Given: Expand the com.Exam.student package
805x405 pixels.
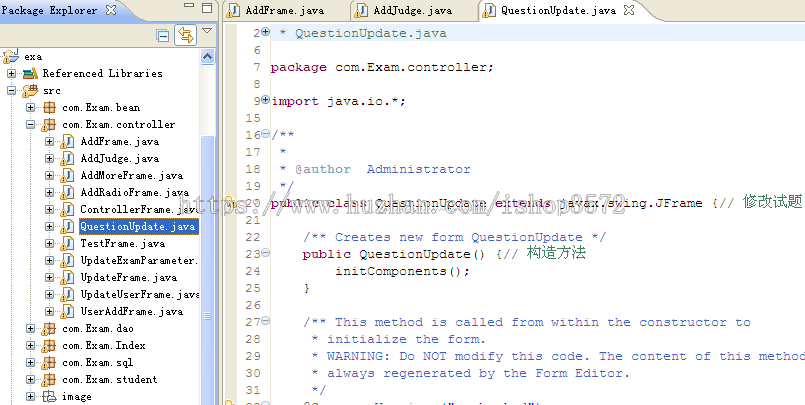Looking at the screenshot, I should pos(30,379).
